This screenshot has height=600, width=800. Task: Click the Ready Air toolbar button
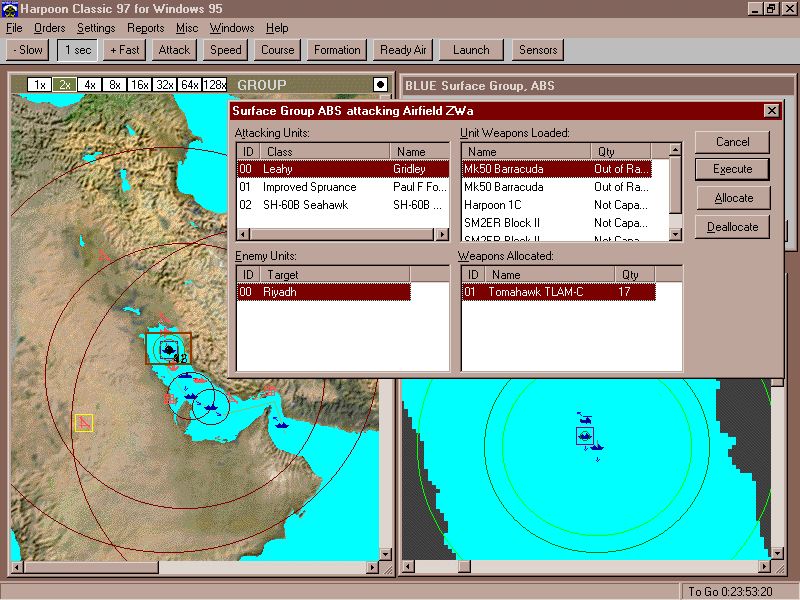pyautogui.click(x=403, y=50)
